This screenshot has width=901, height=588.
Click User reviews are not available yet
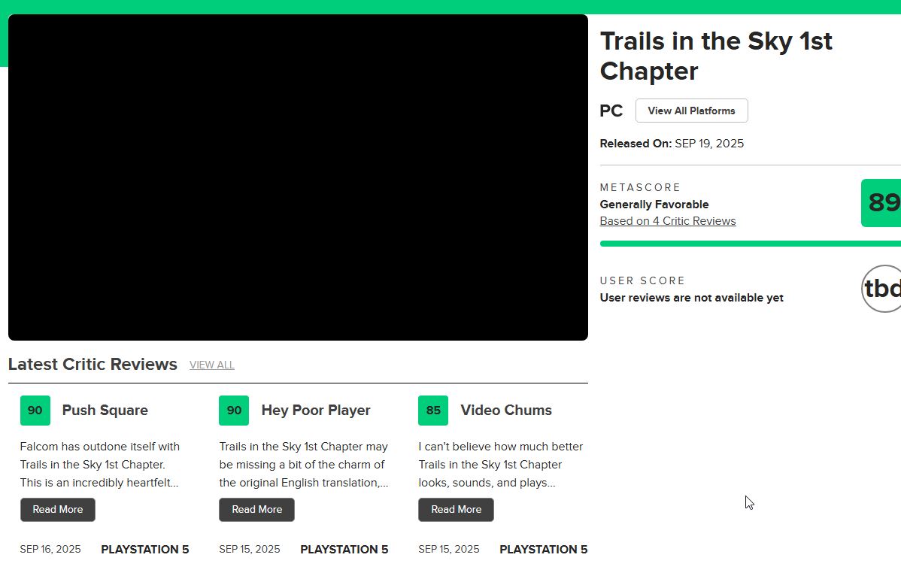[692, 298]
